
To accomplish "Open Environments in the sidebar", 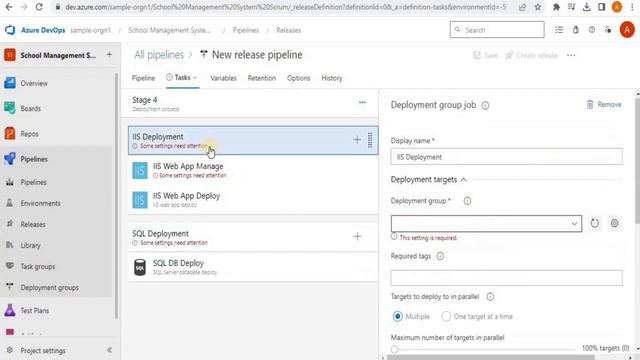I will click(40, 203).
